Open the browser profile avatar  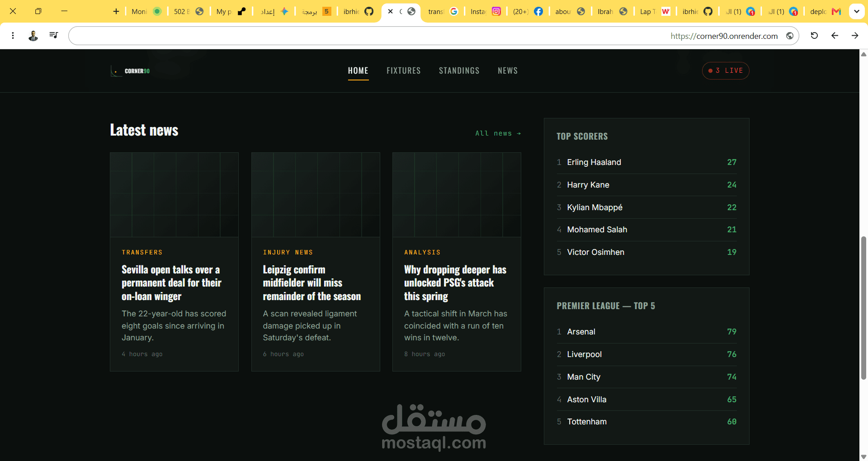tap(33, 35)
